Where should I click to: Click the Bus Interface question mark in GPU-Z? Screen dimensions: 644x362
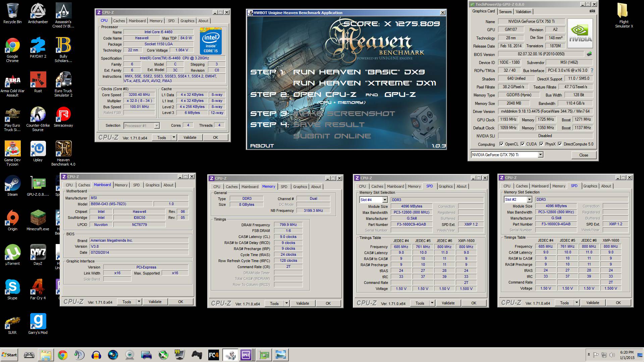[592, 70]
